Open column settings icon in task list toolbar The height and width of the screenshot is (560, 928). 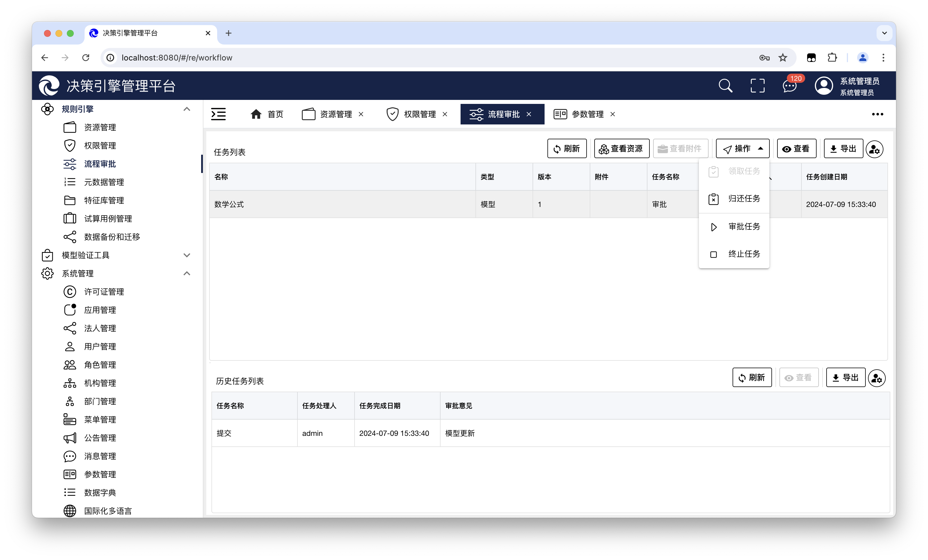(874, 149)
